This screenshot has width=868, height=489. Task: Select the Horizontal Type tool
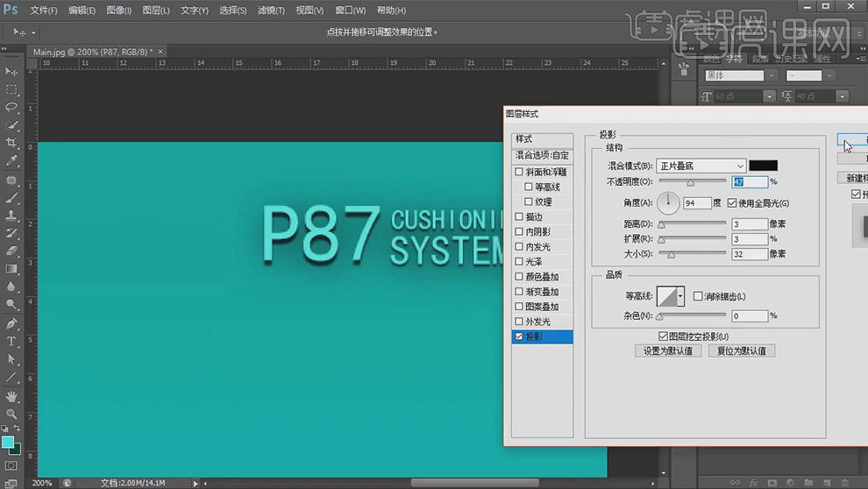coord(11,341)
